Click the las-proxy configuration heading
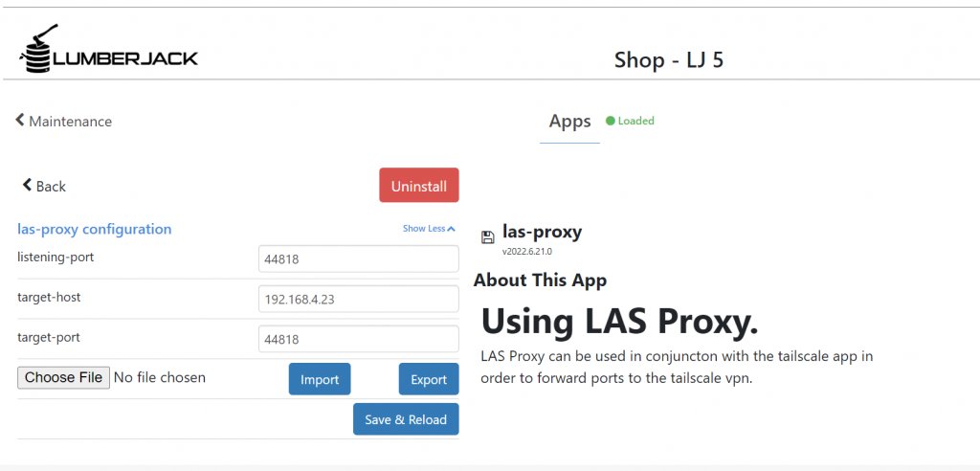 pos(95,229)
